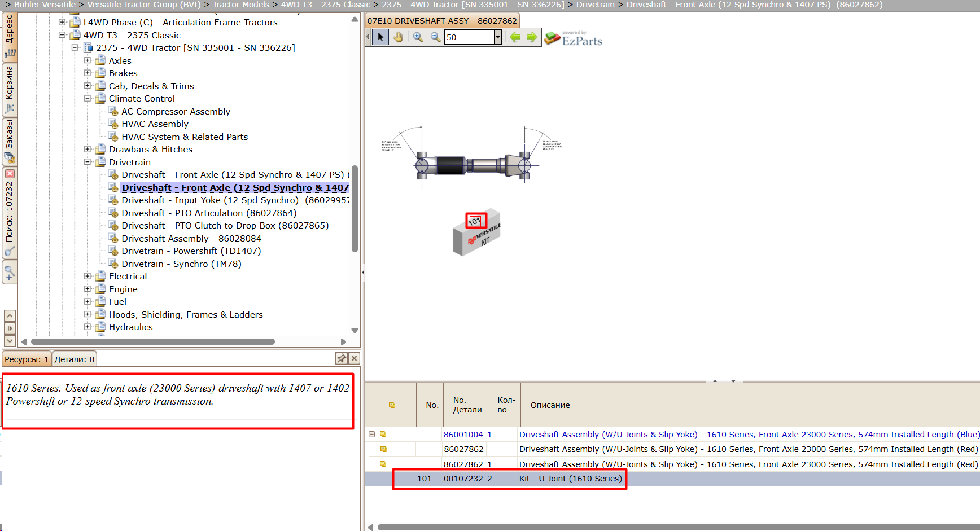
Task: Expand the Hydraulics folder
Action: pyautogui.click(x=88, y=327)
